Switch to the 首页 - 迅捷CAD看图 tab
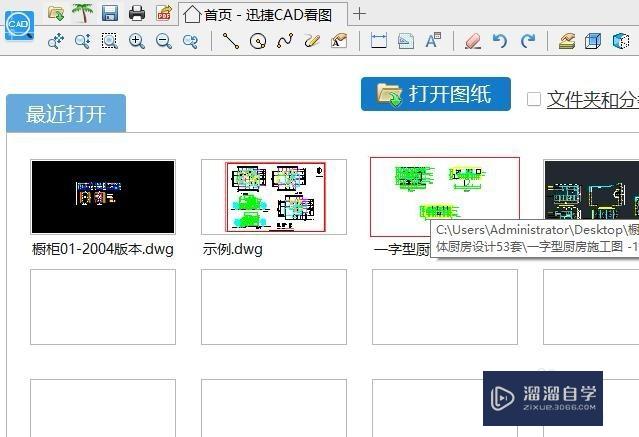This screenshot has width=639, height=437. coord(263,15)
